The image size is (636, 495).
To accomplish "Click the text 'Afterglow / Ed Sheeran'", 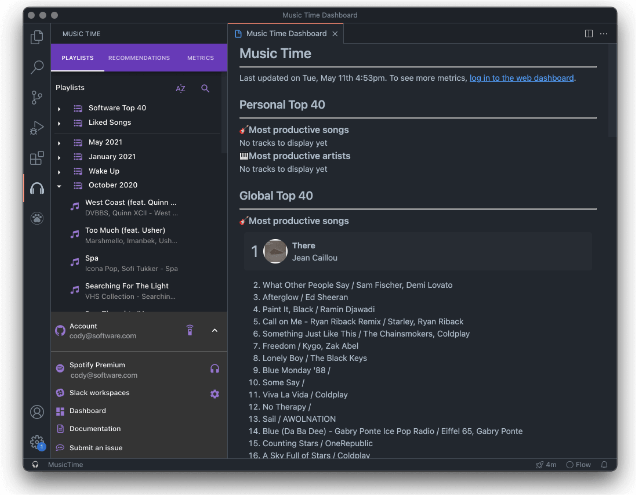I will 305,297.
